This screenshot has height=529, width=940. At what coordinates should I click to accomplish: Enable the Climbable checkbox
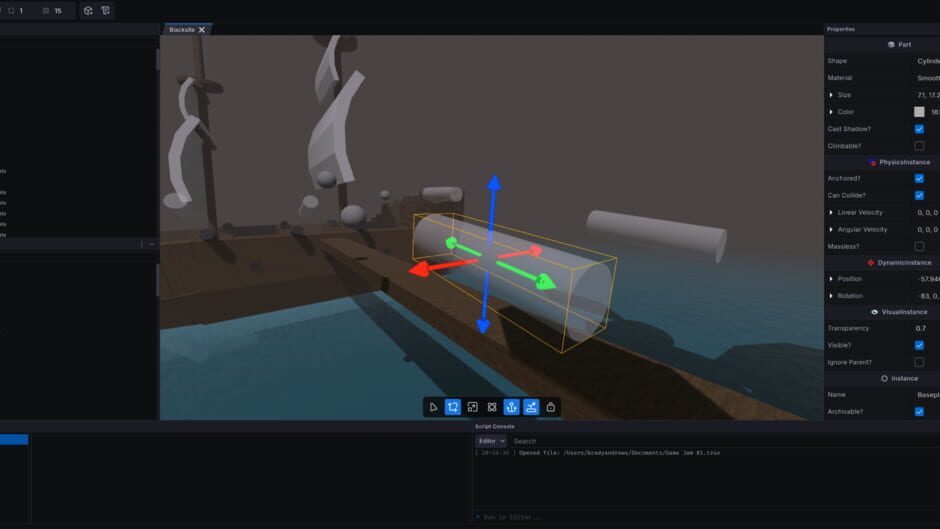click(919, 146)
